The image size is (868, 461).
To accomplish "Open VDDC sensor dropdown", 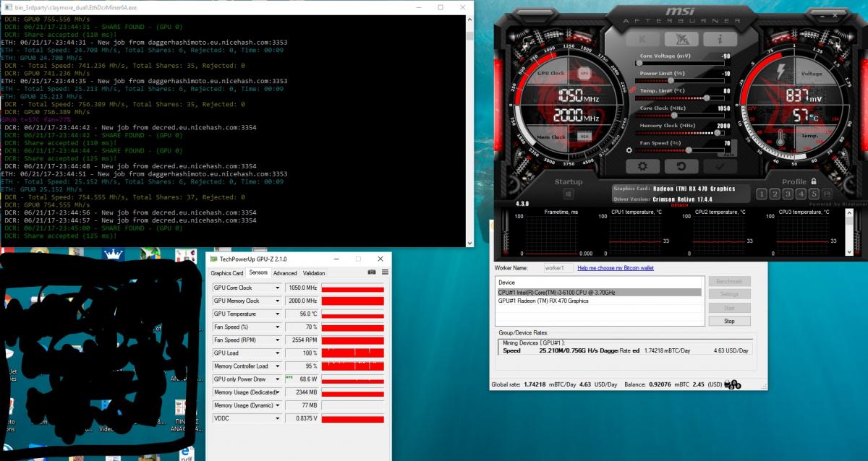I will click(x=277, y=418).
